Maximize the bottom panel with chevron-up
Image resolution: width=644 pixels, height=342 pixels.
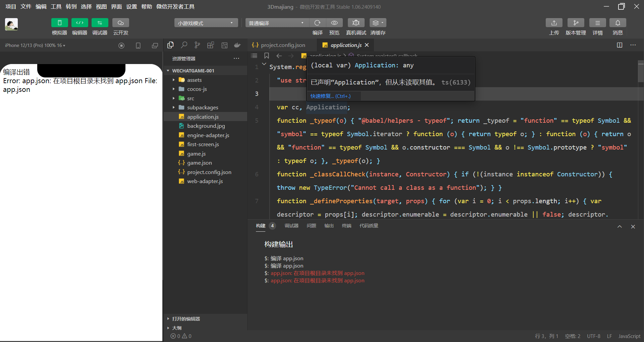620,227
